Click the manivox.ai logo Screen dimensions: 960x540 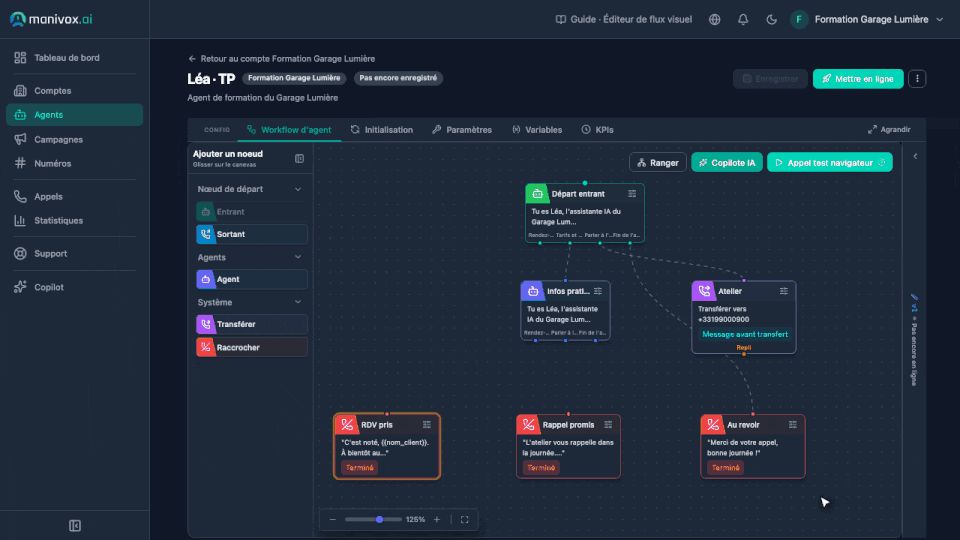tap(51, 19)
